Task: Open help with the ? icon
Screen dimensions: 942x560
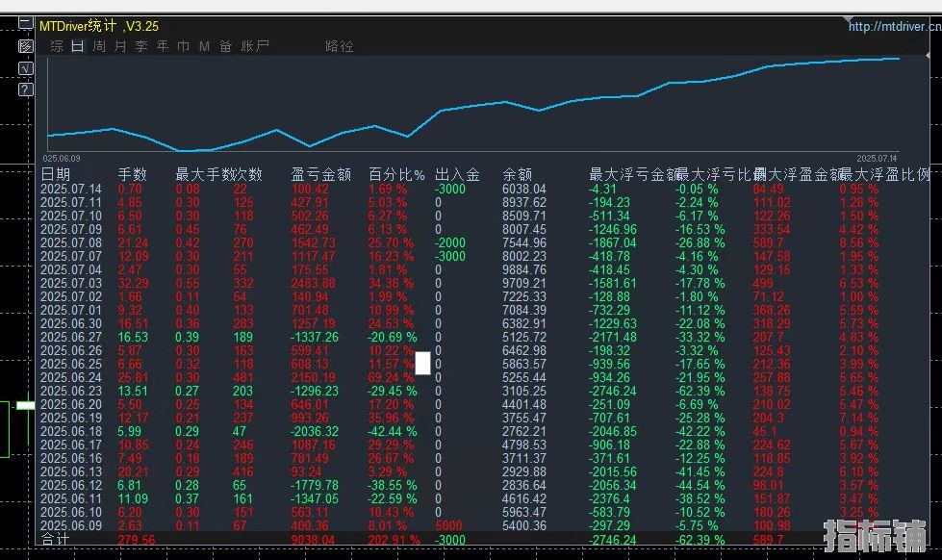Action: (25, 89)
